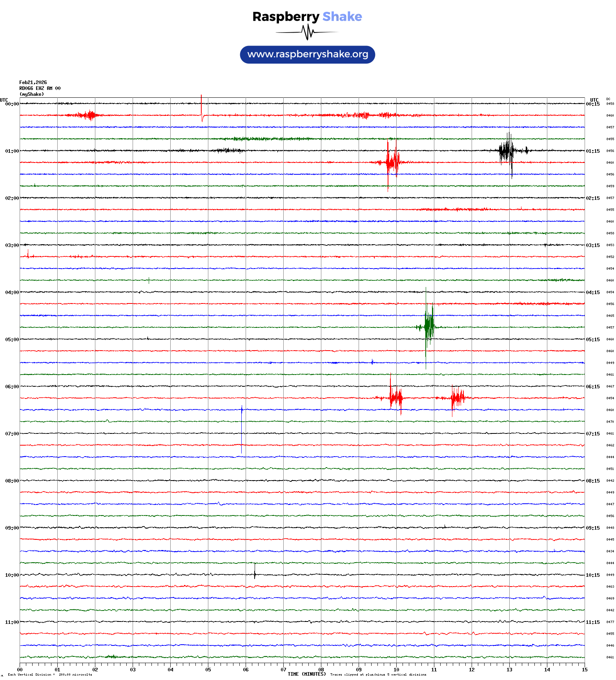Screen dimensions: 616x680
Task: Click the Raspberry Shake logo text
Action: (307, 16)
